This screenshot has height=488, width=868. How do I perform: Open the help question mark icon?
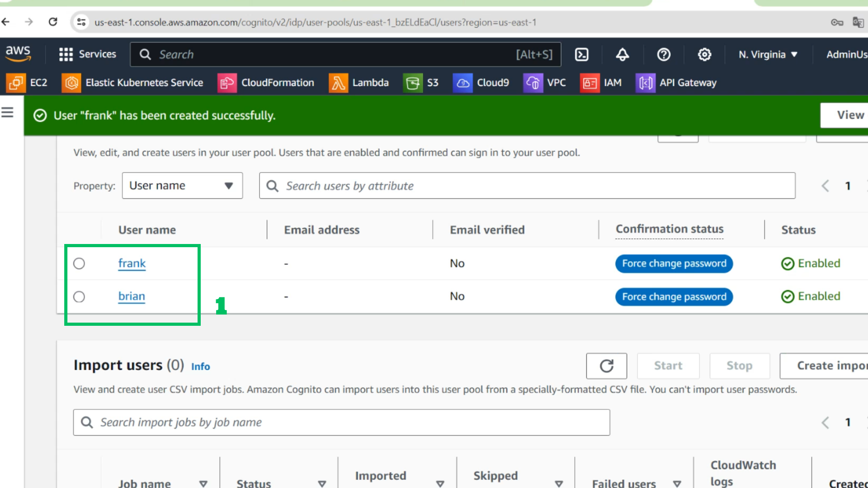(664, 55)
